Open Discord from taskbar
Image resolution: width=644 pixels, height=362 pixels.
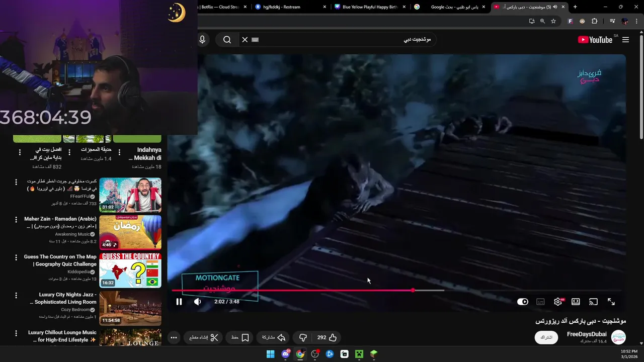285,354
